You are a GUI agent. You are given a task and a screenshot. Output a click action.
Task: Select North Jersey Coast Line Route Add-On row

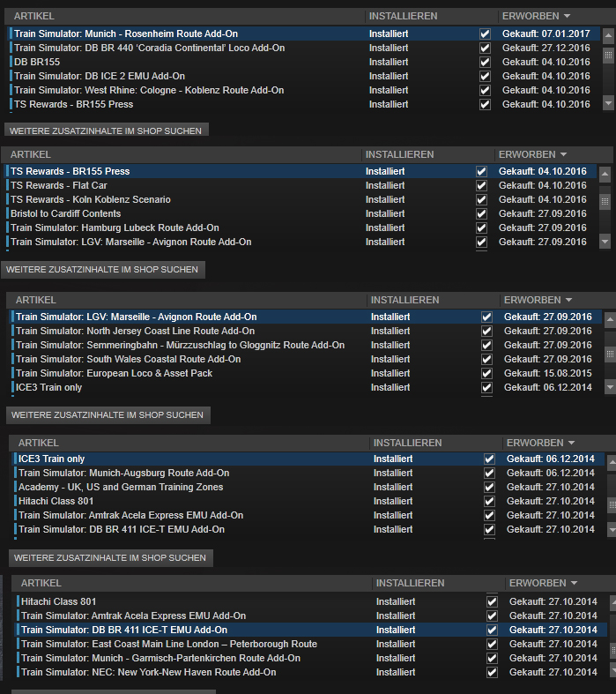306,331
